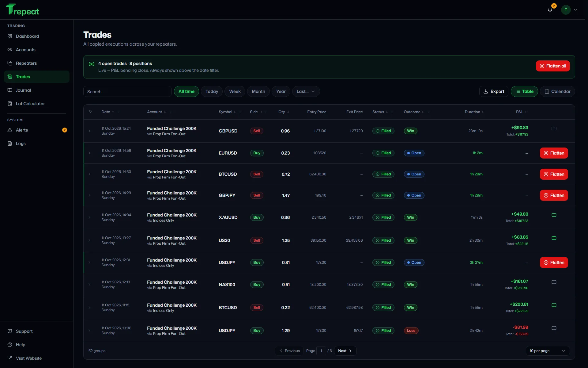
Task: Open the Journal page
Action: pos(36,90)
